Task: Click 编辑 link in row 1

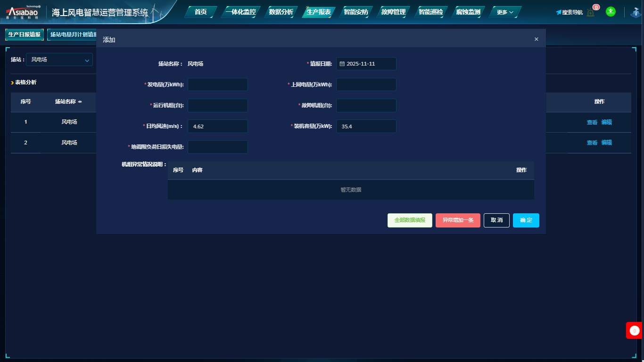Action: (606, 122)
